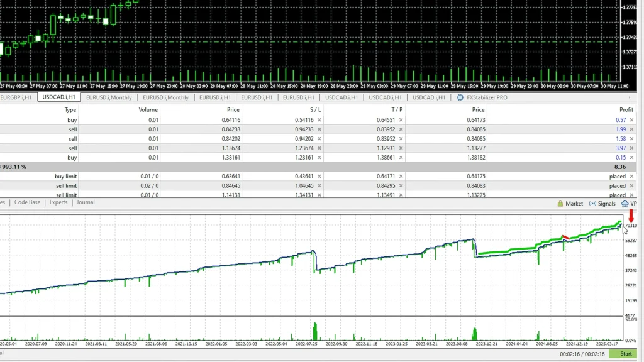Viewport: 644px width, 362px height.
Task: Remove the 0.54116 stop loss via its X
Action: tap(319, 119)
